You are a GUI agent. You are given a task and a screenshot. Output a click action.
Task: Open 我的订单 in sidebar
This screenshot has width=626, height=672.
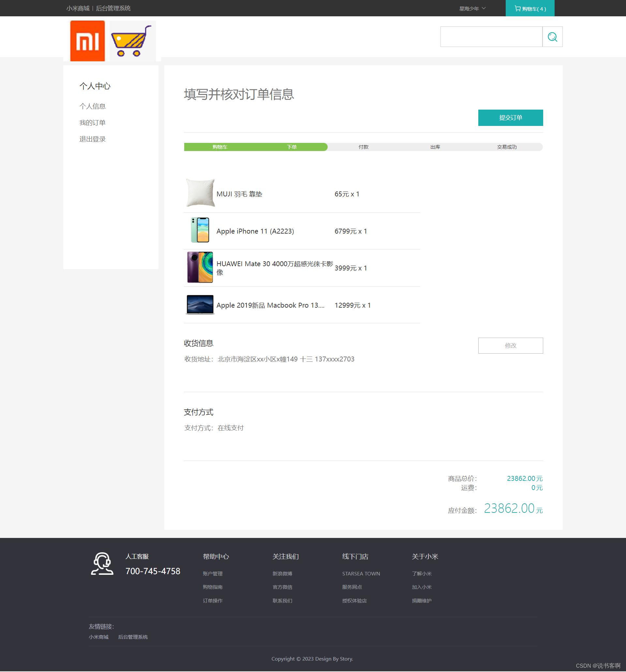[93, 123]
